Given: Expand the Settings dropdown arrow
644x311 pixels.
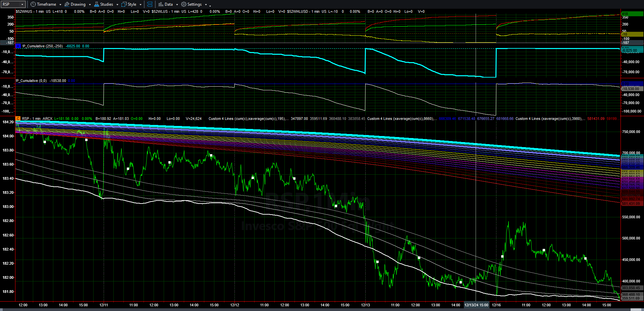Looking at the screenshot, I should point(206,5).
